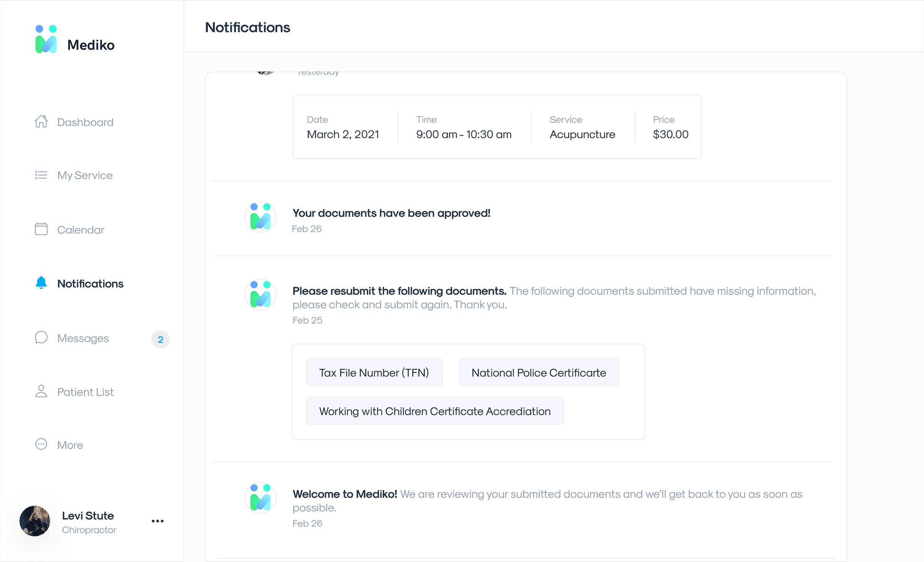Screen dimensions: 924x562
Task: Select Notifications in the sidebar
Action: pos(90,283)
